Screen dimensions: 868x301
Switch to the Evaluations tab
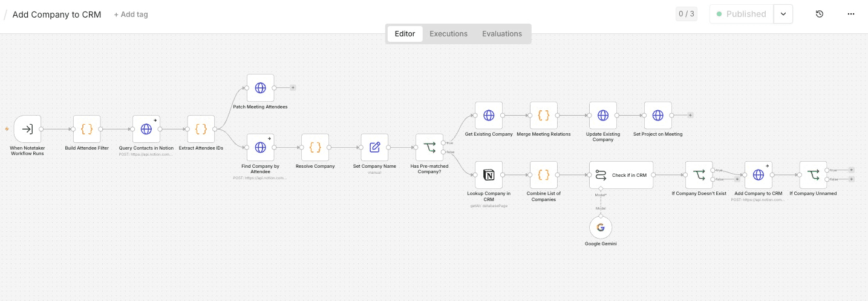coord(502,34)
